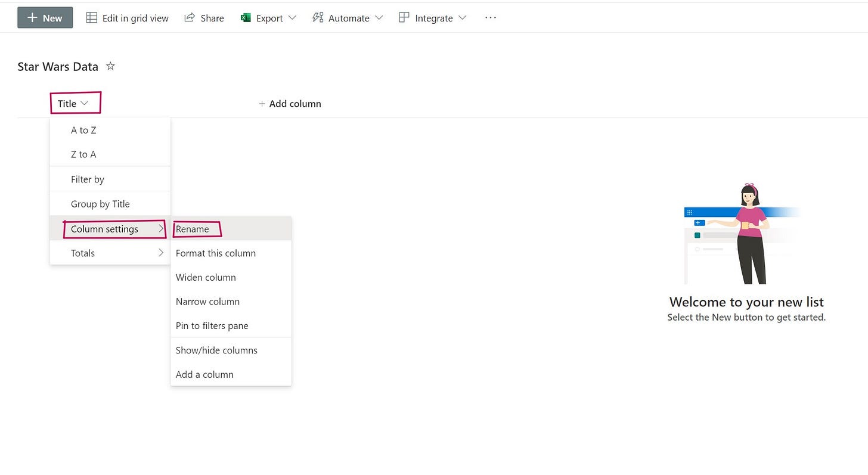Viewport: 868px width, 475px height.
Task: Sort Title column Z to A
Action: click(110, 154)
